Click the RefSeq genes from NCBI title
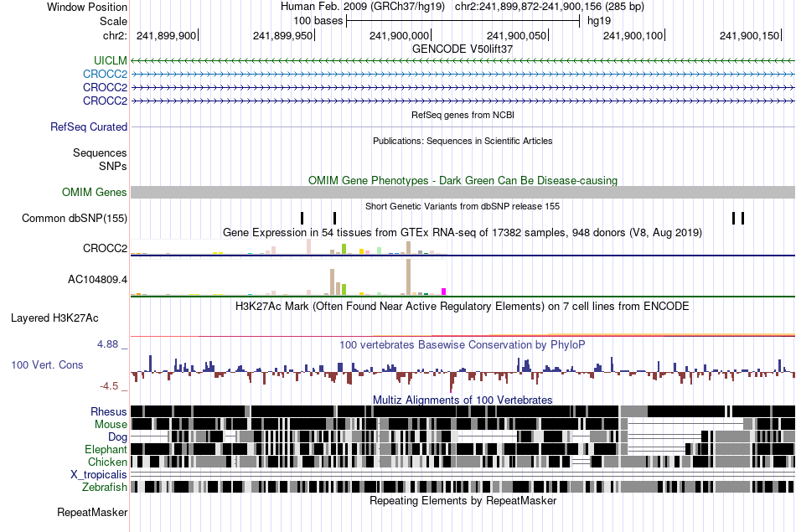The height and width of the screenshot is (532, 796). point(463,116)
